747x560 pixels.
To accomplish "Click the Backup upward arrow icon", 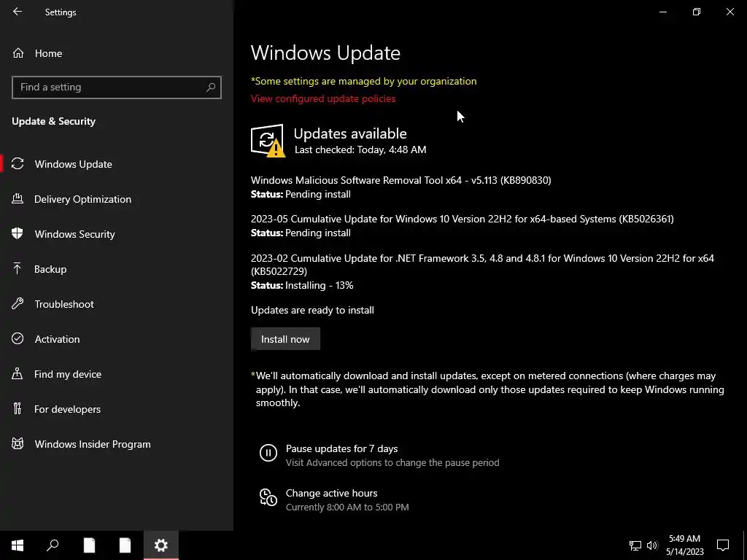I will pos(18,268).
